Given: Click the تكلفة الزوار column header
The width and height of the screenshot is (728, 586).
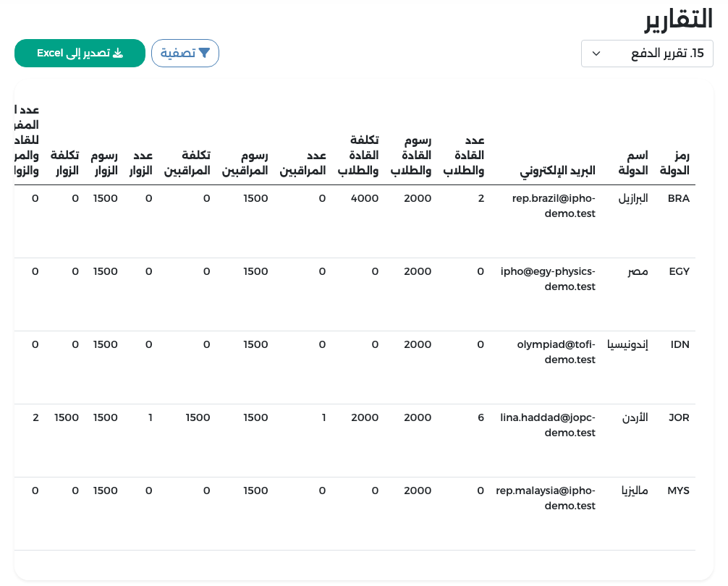Looking at the screenshot, I should coord(65,163).
